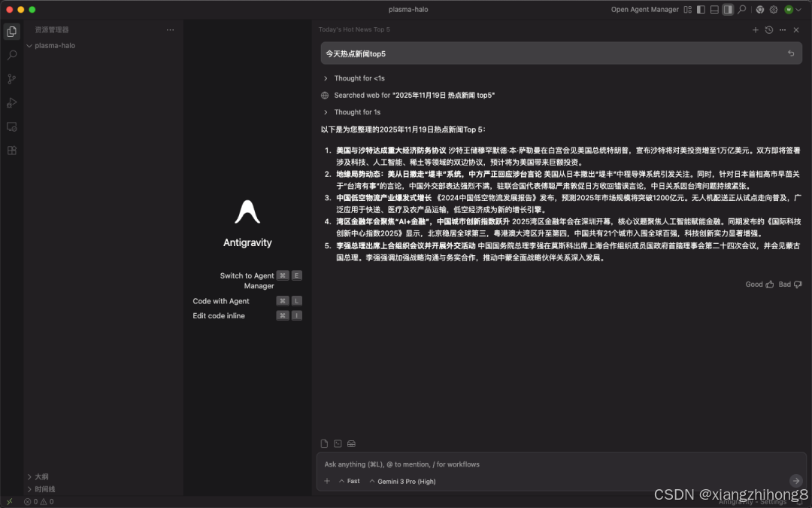Image resolution: width=812 pixels, height=508 pixels.
Task: Click the Antigravity logo
Action: point(247,212)
